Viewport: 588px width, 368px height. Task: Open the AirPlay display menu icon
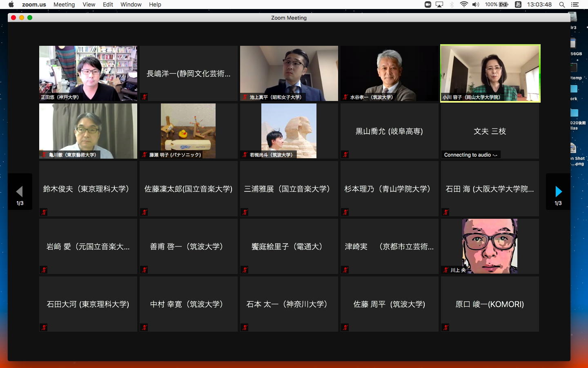(439, 4)
